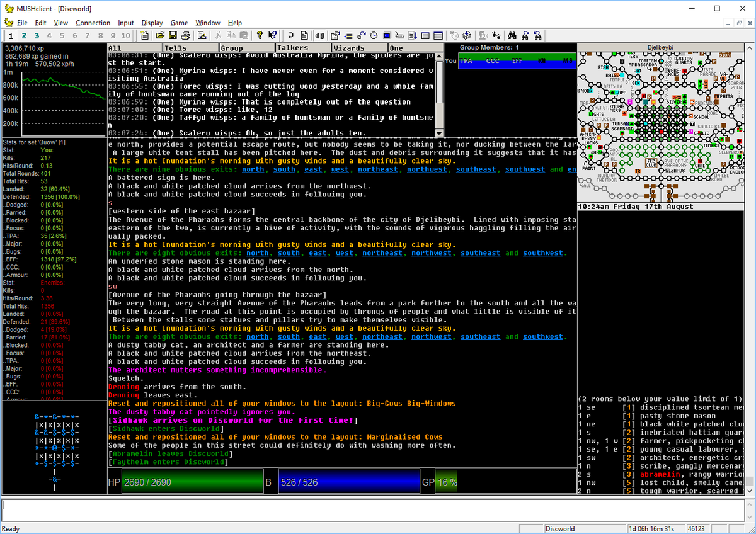This screenshot has width=756, height=534.
Task: Click the context help arrow-question icon
Action: click(273, 35)
